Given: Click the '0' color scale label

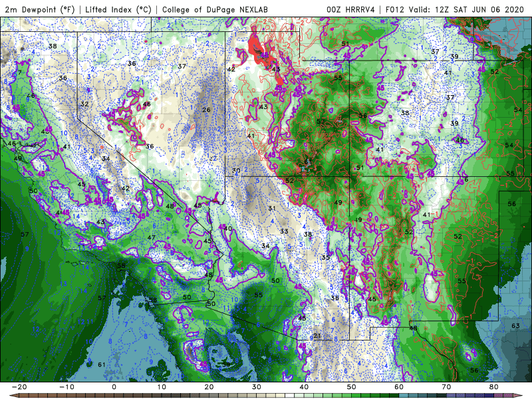Looking at the screenshot, I should 114,387.
